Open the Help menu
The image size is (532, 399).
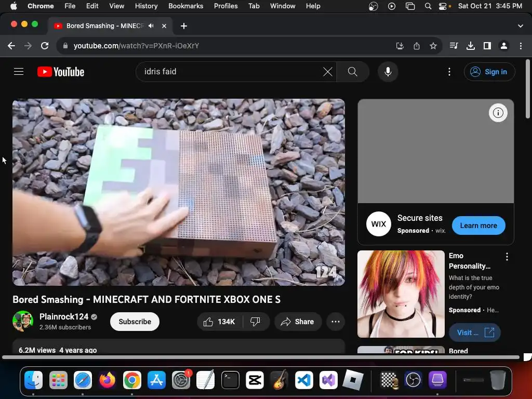pos(313,6)
